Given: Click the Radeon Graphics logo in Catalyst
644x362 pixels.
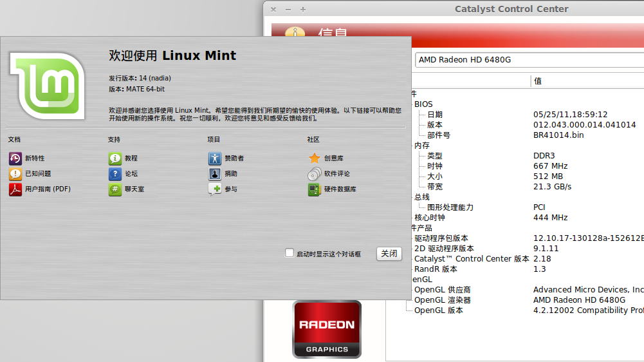Looking at the screenshot, I should tap(327, 329).
